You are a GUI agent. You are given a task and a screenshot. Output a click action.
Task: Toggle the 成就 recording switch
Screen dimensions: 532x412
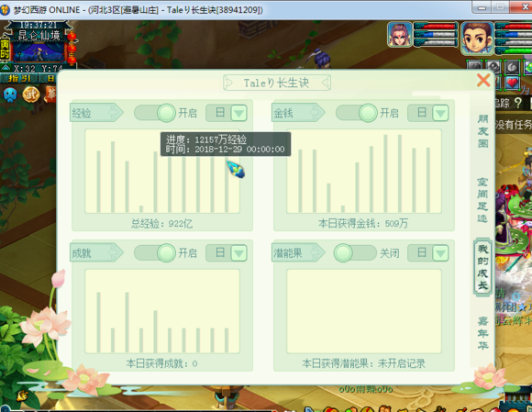[x=155, y=253]
